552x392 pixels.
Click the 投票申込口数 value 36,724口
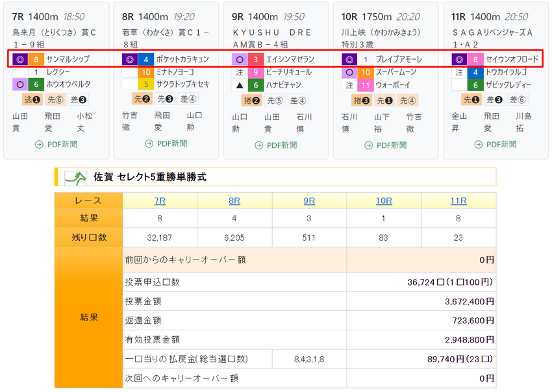pos(450,282)
